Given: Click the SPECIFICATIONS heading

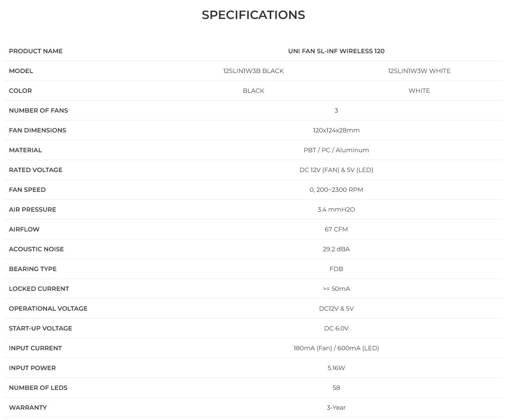Looking at the screenshot, I should [253, 15].
